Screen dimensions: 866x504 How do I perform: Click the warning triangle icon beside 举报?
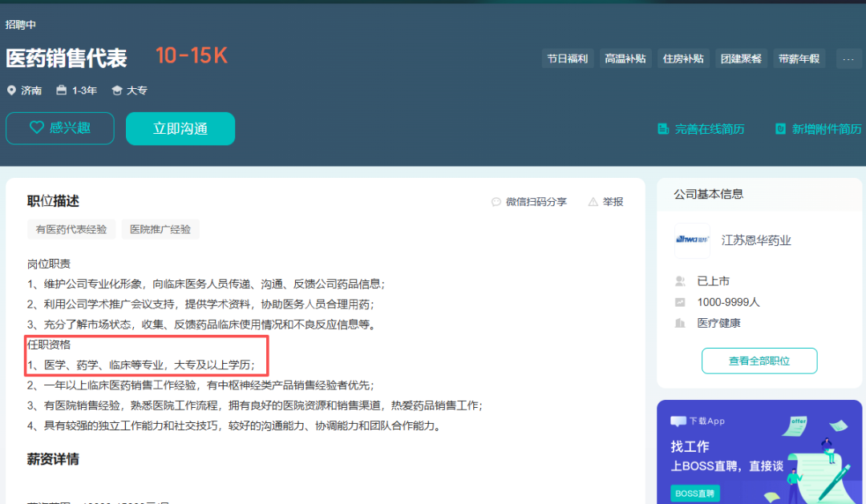tap(593, 202)
